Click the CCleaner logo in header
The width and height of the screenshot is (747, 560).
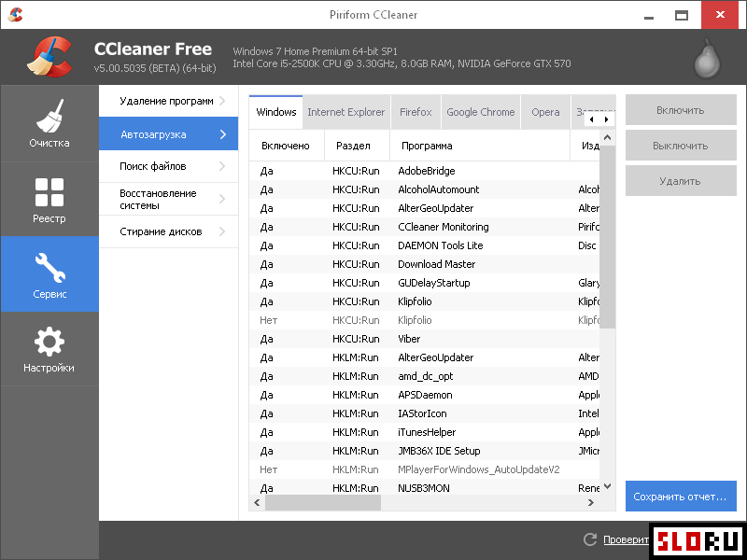click(49, 57)
